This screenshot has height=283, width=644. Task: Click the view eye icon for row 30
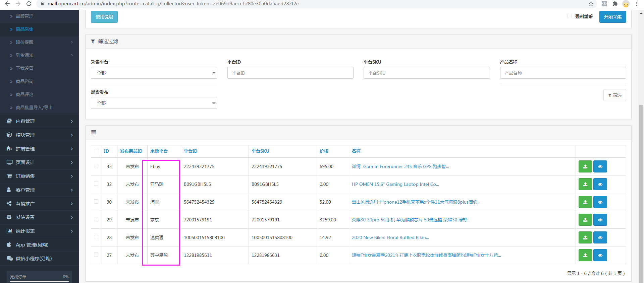pyautogui.click(x=600, y=202)
